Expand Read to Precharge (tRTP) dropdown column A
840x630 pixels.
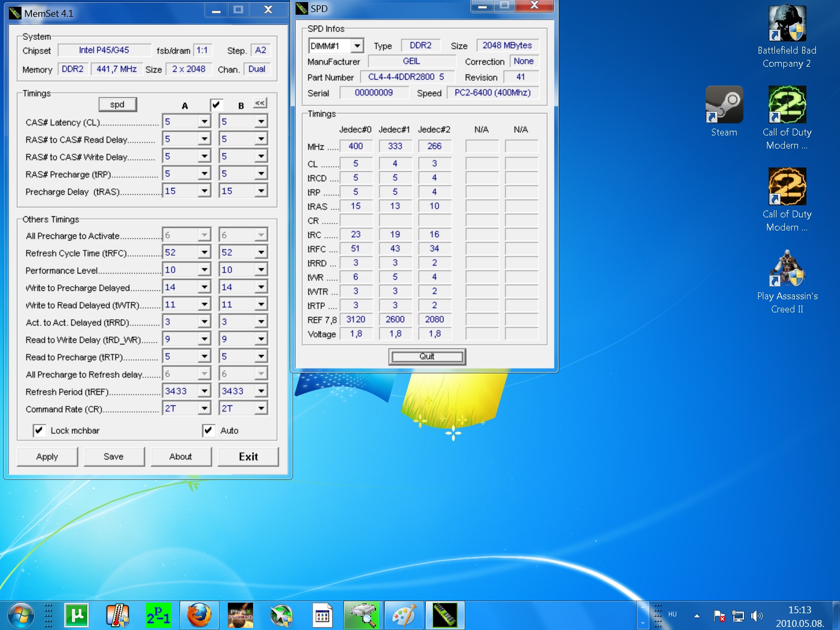point(204,356)
